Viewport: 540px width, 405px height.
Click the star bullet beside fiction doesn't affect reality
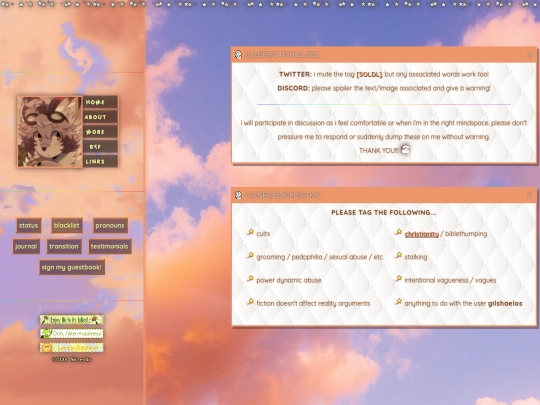pos(250,302)
